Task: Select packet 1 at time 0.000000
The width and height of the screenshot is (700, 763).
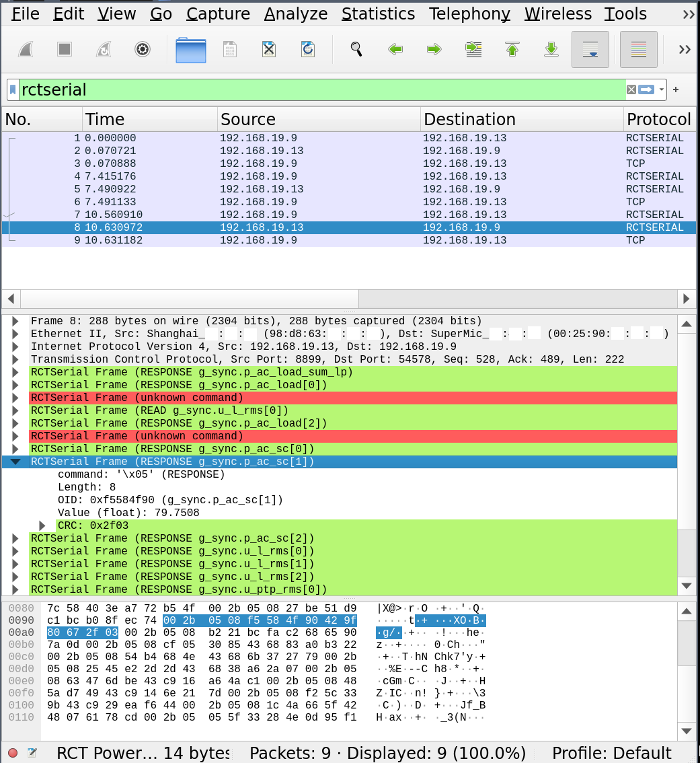Action: pos(349,138)
